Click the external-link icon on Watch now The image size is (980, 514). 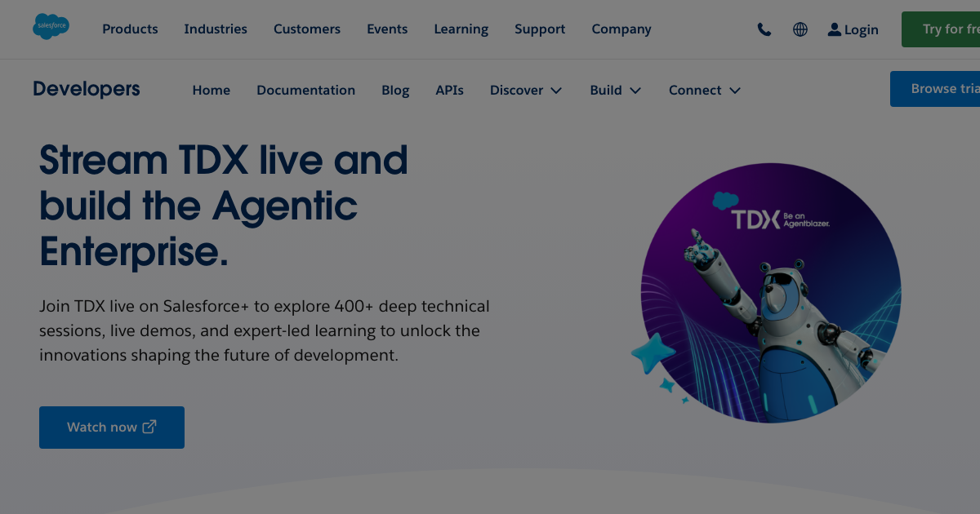click(x=149, y=426)
